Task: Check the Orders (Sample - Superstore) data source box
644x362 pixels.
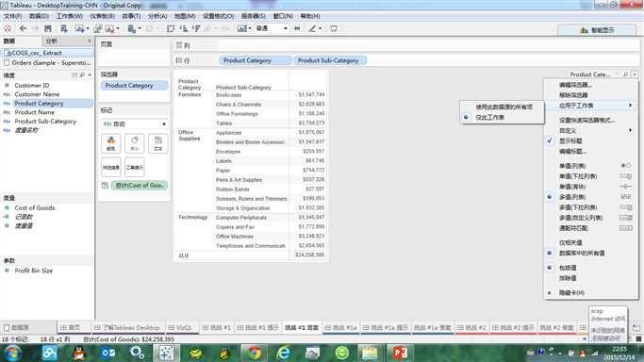Action: click(7, 63)
